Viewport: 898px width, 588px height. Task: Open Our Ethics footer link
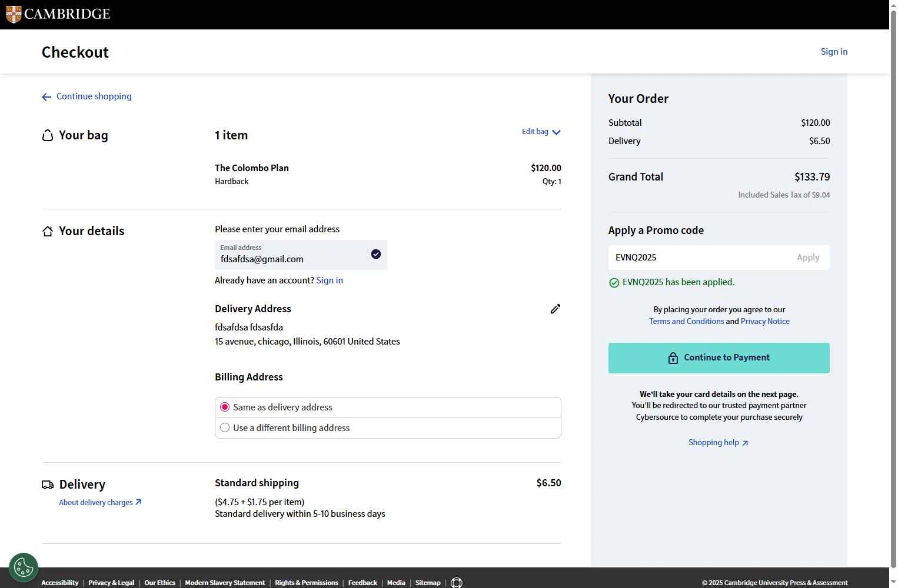tap(159, 583)
